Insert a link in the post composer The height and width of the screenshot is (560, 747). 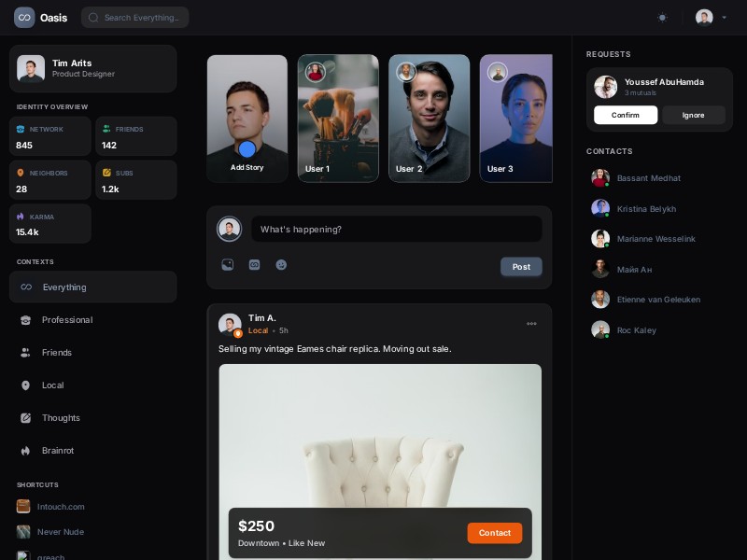[254, 265]
